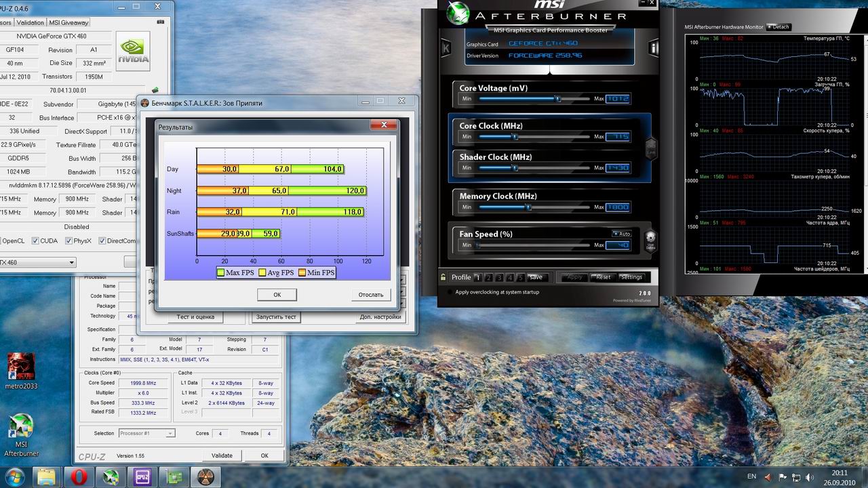Click OK in the results dialog
Viewport: 868px width, 488px height.
(x=277, y=294)
